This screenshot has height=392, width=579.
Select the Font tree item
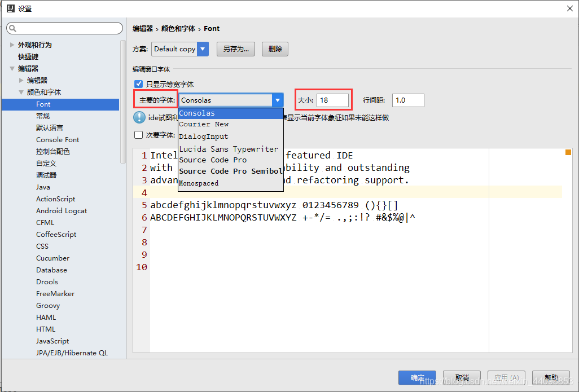(x=60, y=104)
